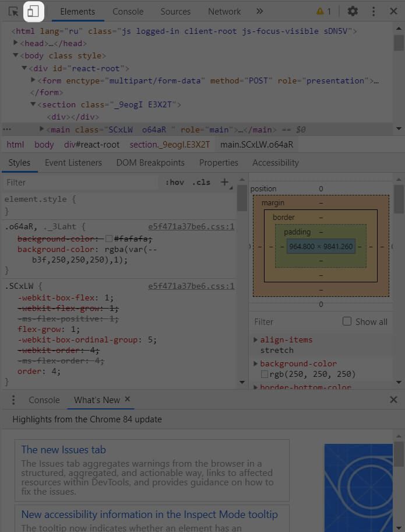
Task: Open The new Issues tab article
Action: pos(64,450)
